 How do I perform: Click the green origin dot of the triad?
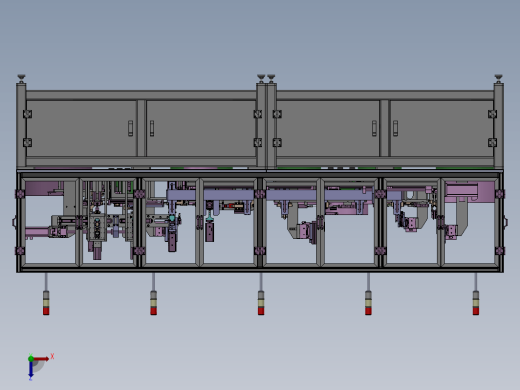tap(31, 359)
